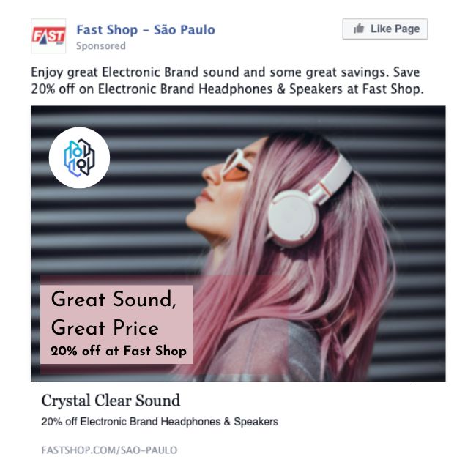Open the ad photo of pink-haired woman
The height and width of the screenshot is (476, 476).
pos(238,243)
